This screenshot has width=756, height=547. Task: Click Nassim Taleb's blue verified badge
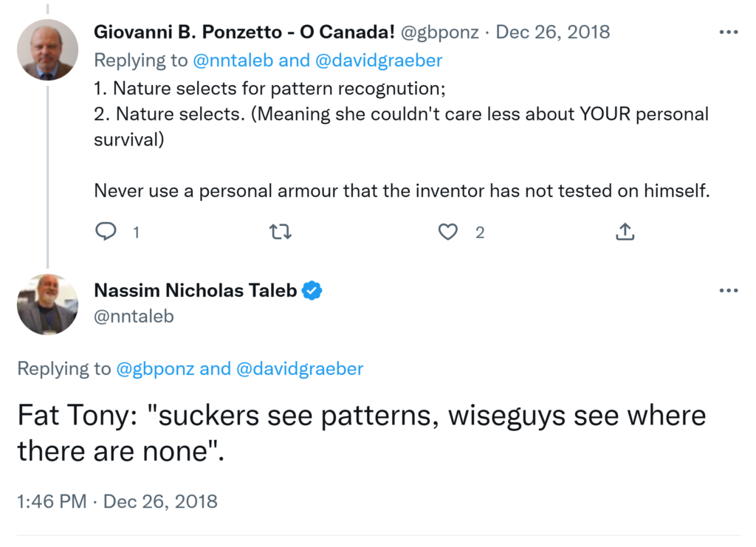pos(312,291)
